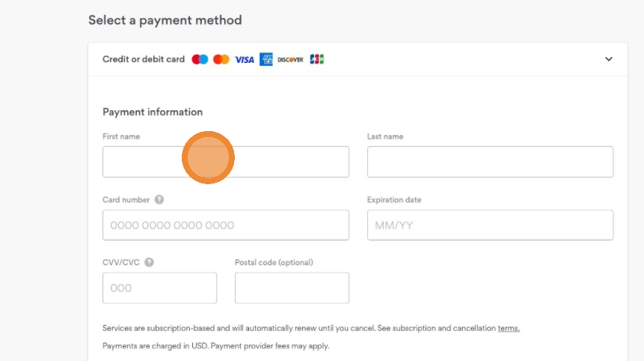
Task: Select the Expiration date MM/YY field
Action: [x=491, y=225]
